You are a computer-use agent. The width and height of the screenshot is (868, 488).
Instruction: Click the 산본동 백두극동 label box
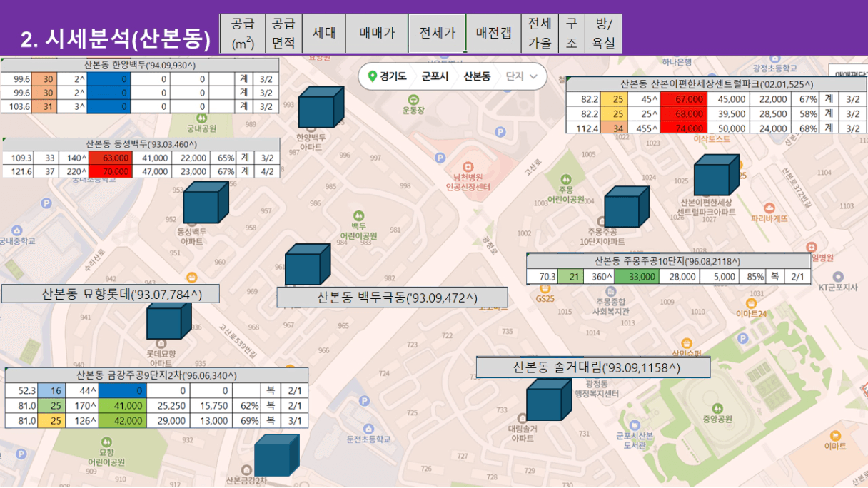coord(392,298)
